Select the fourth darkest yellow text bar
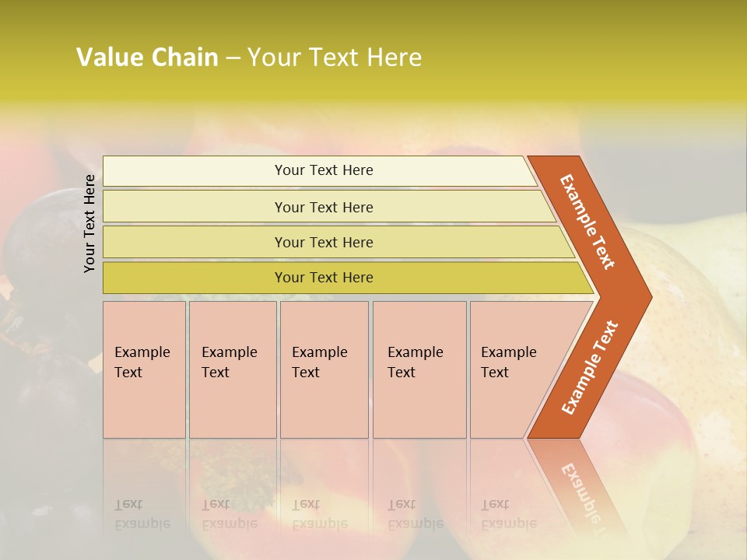Screen dimensions: 747x560 point(323,278)
